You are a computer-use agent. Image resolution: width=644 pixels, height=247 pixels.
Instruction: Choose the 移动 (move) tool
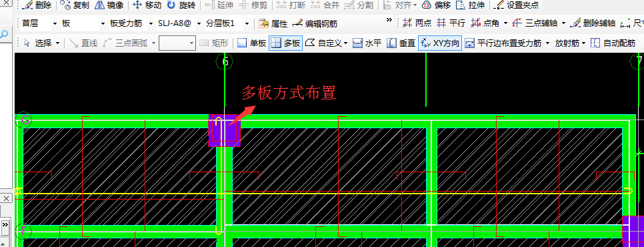click(x=147, y=5)
